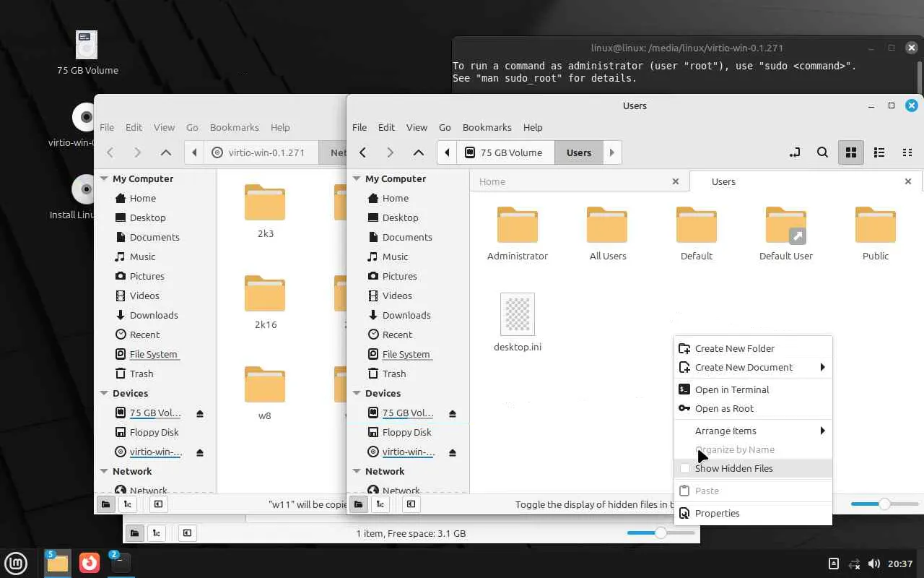Select the All Users folder
Image resolution: width=924 pixels, height=578 pixels.
608,233
